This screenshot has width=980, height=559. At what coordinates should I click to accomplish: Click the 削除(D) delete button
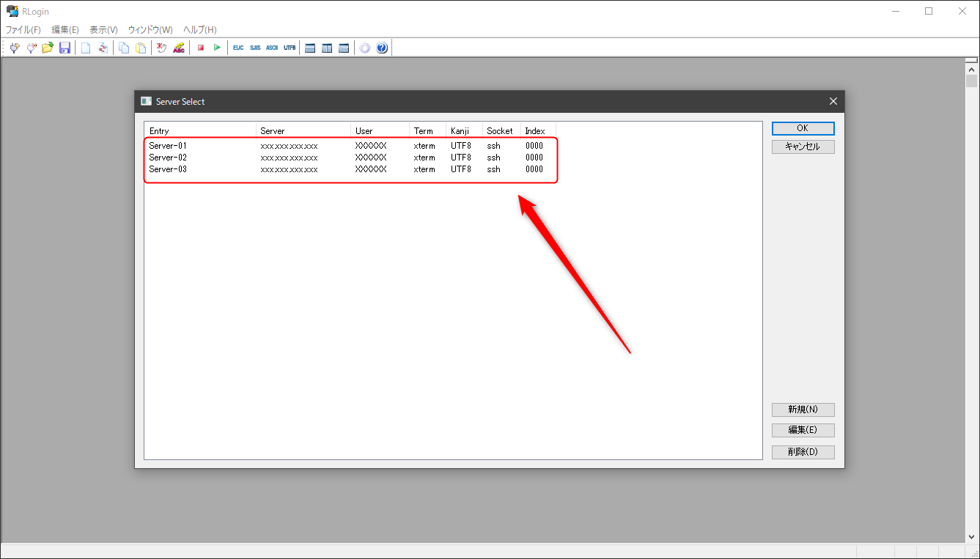(803, 452)
